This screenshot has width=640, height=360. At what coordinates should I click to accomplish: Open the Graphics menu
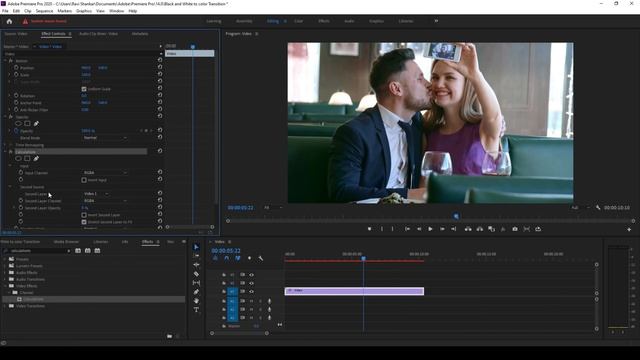click(84, 11)
